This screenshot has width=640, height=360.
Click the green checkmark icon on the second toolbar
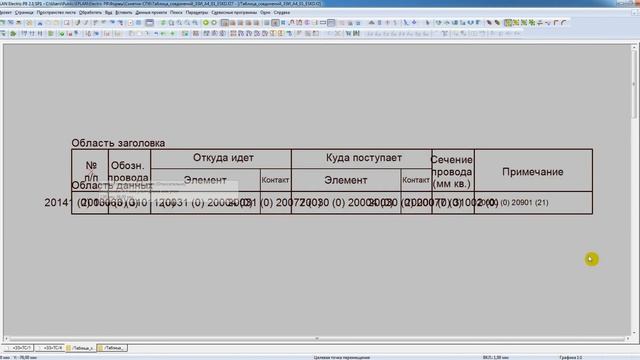(62, 33)
